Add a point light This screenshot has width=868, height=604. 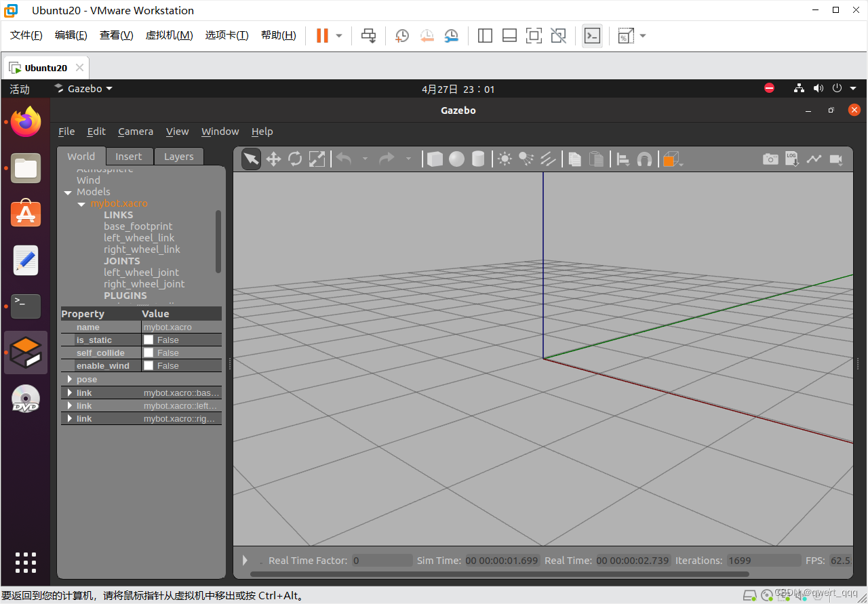click(505, 159)
